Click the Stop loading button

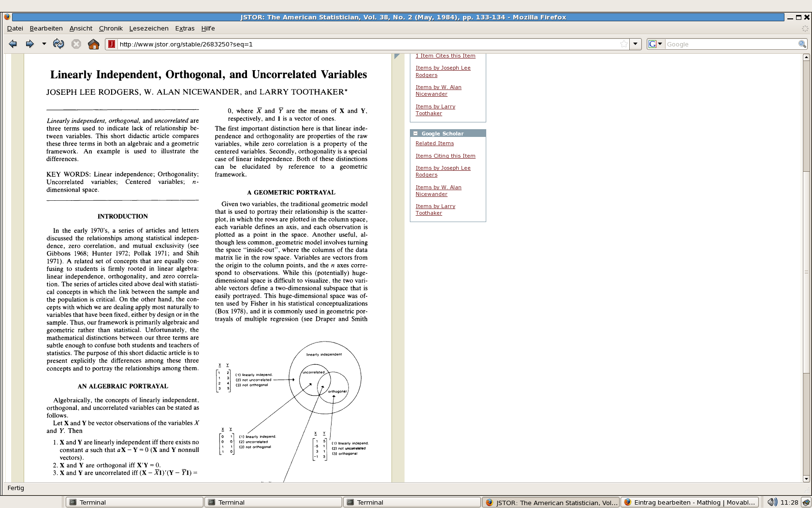click(x=76, y=44)
